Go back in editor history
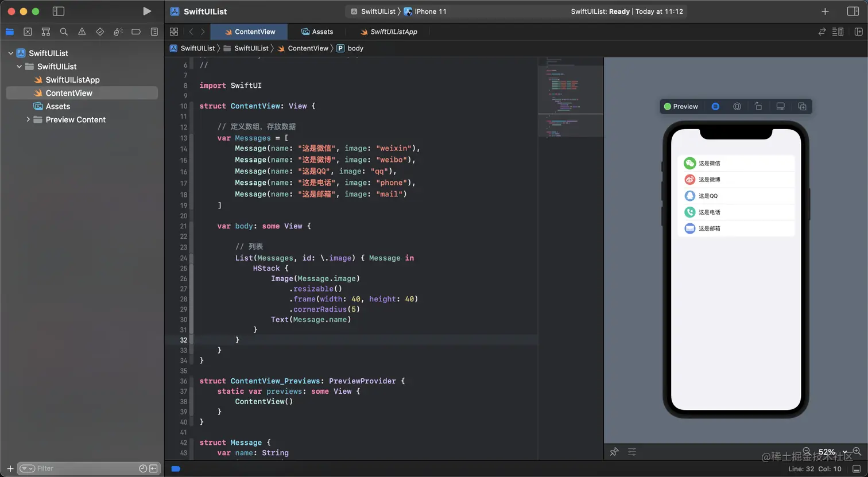Screen dimensions: 868x477 [x=191, y=32]
